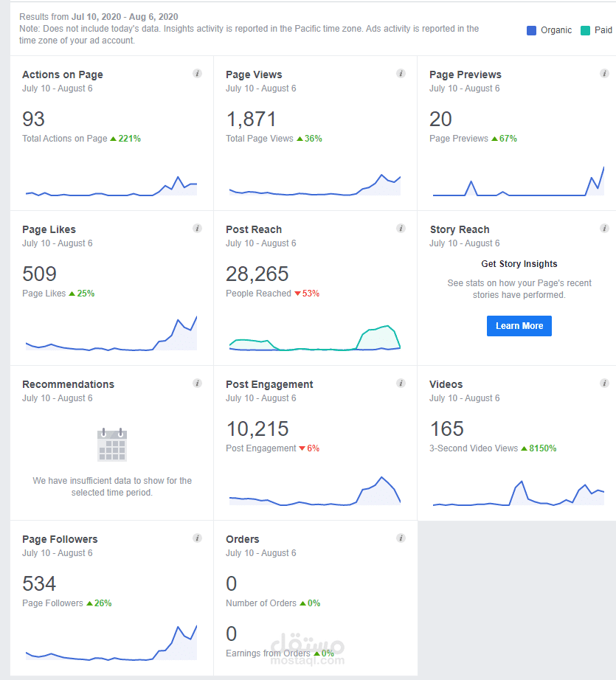Viewport: 616px width, 680px height.
Task: Open the Story Reach card title
Action: (460, 229)
